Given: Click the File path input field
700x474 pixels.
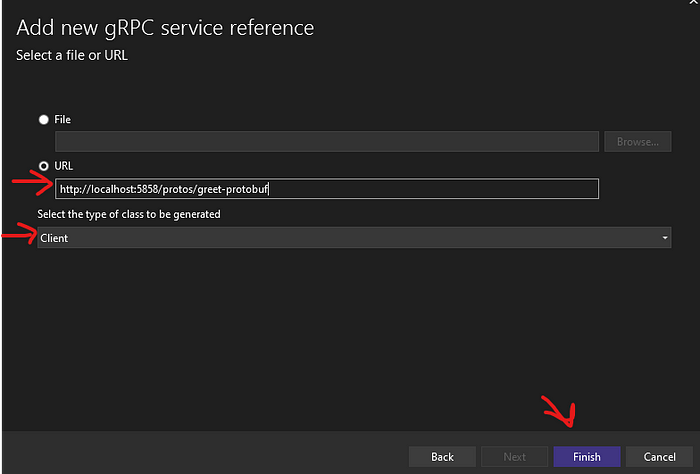Looking at the screenshot, I should (x=327, y=141).
